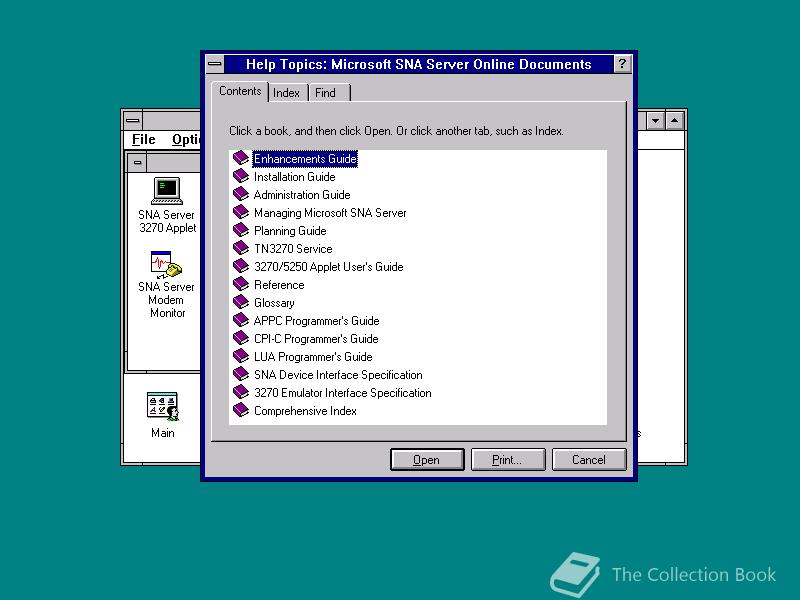Screen dimensions: 800x600
Task: Click the Administration Guide book icon
Action: [x=241, y=194]
